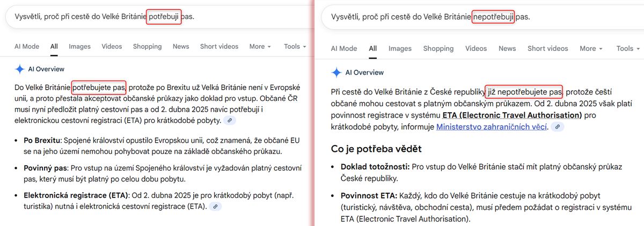644x226 pixels.
Task: Open the Ministerstvo zahraničních věcí link
Action: 492,127
